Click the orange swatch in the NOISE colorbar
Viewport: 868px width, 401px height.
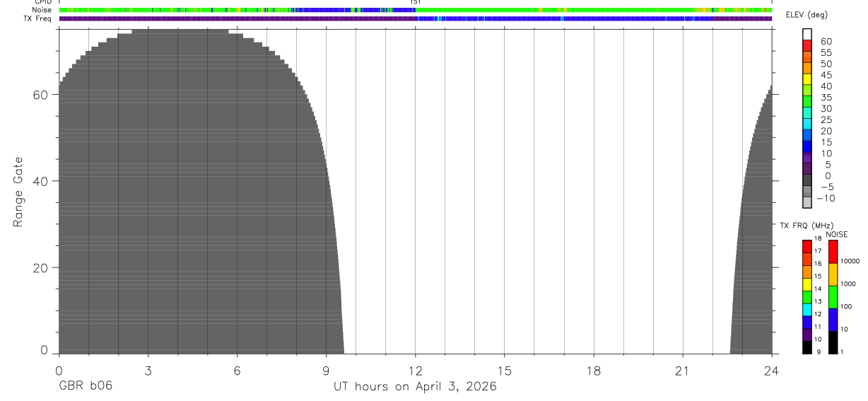833,274
